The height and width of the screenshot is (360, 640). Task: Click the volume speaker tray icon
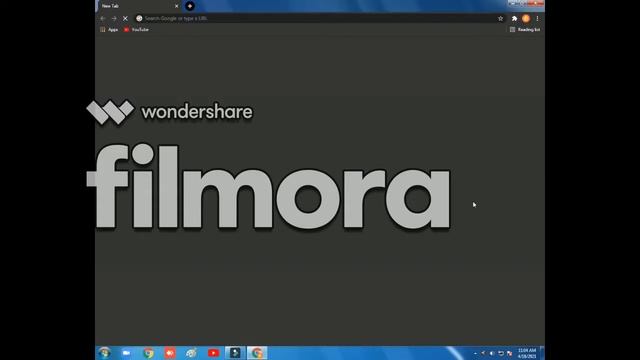(492, 353)
